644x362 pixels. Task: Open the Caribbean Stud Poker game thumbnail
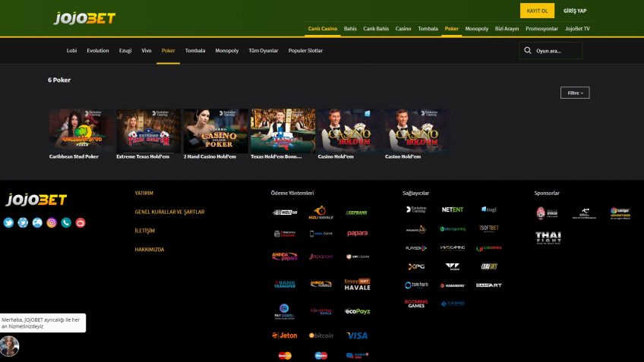81,131
